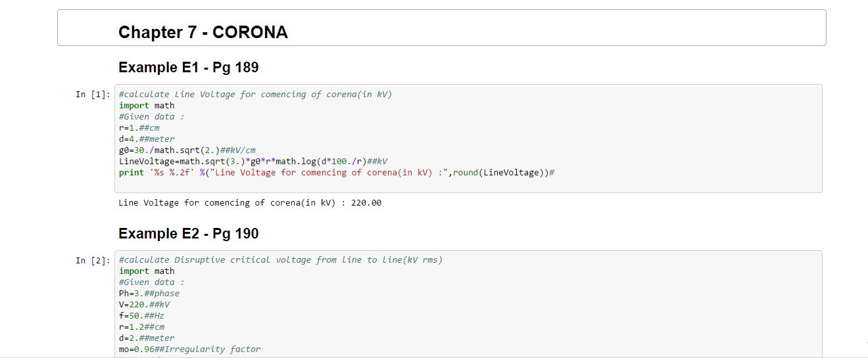The image size is (868, 358).
Task: Click the "Chapter 7 - CORONA" heading
Action: point(203,32)
